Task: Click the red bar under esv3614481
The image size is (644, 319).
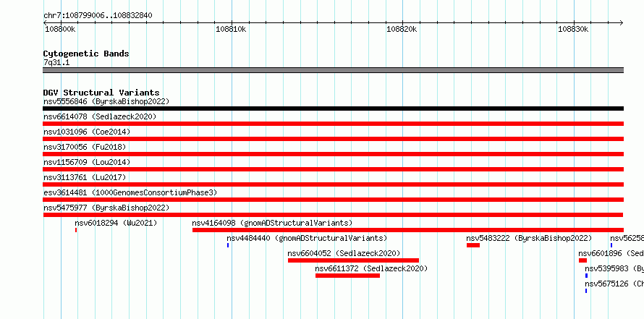Action: click(333, 200)
